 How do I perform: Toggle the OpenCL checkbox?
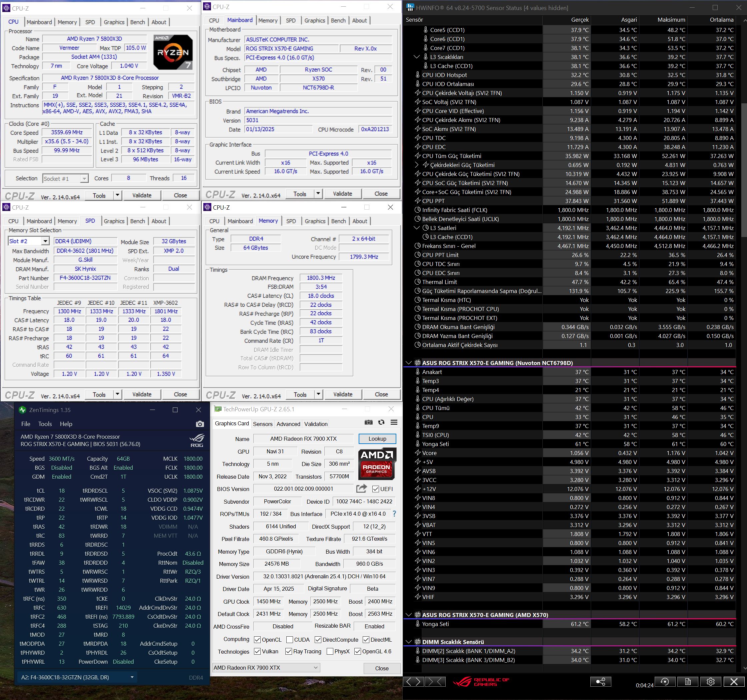[257, 640]
